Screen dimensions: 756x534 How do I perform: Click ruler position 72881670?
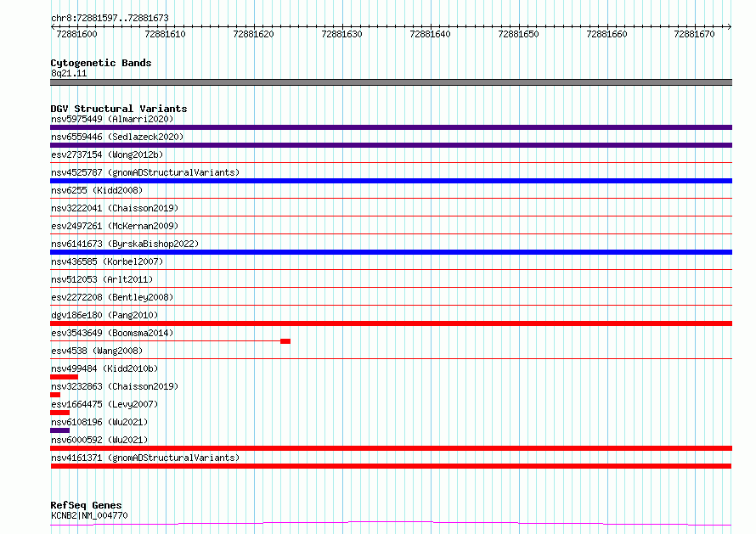click(694, 34)
